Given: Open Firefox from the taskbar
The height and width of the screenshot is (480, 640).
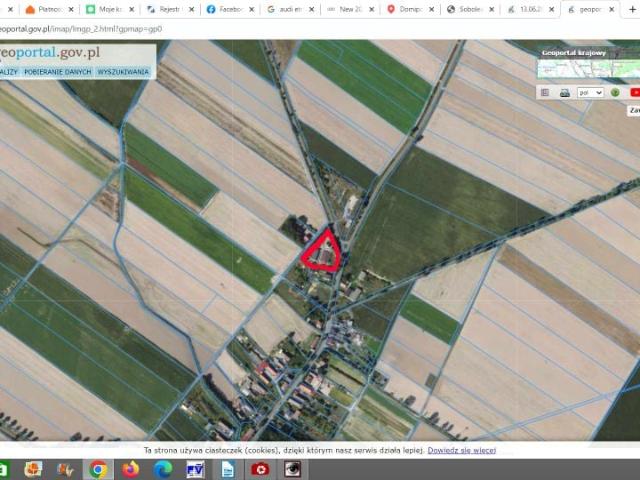Looking at the screenshot, I should 131,468.
